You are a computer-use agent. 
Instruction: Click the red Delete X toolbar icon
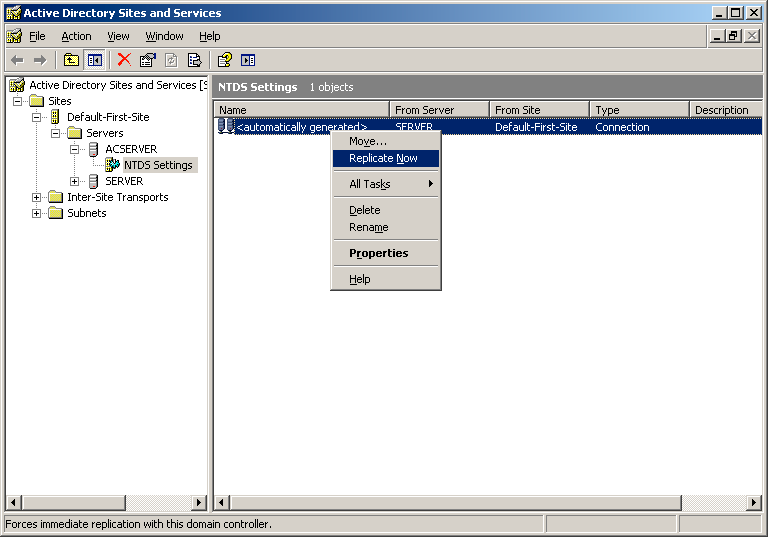(124, 60)
